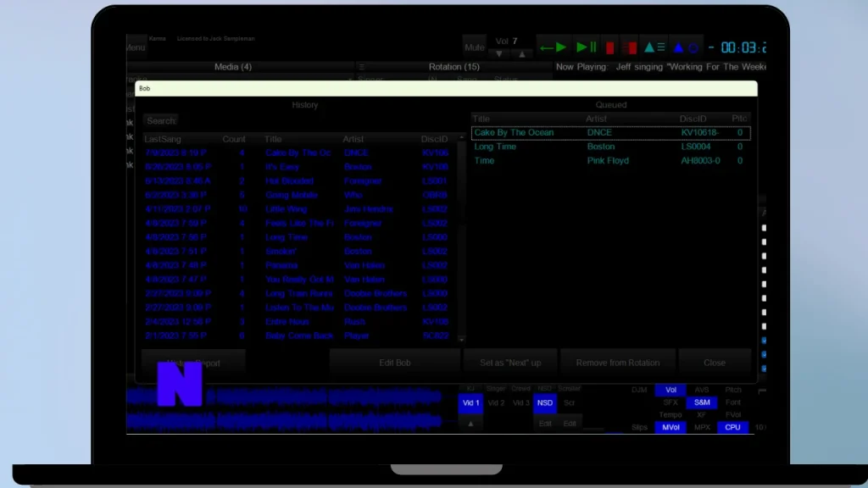Viewport: 868px width, 488px height.
Task: Click the Edit Bob button
Action: [395, 363]
